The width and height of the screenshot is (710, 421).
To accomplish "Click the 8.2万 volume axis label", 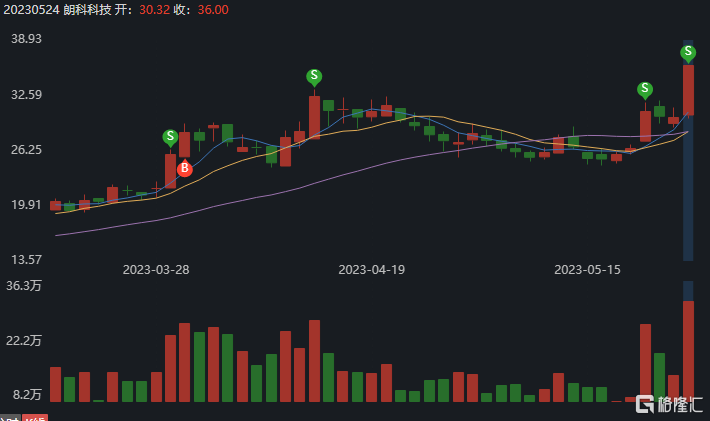I will click(27, 395).
